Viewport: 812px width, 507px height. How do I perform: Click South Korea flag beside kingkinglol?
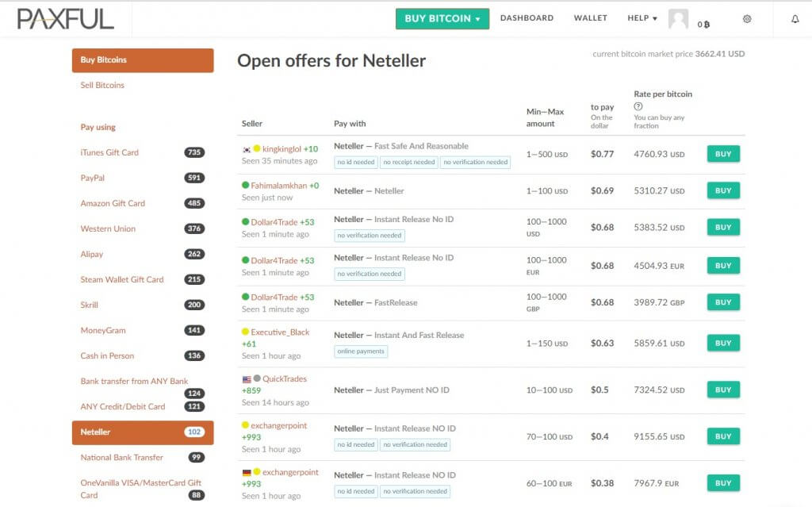pos(247,149)
